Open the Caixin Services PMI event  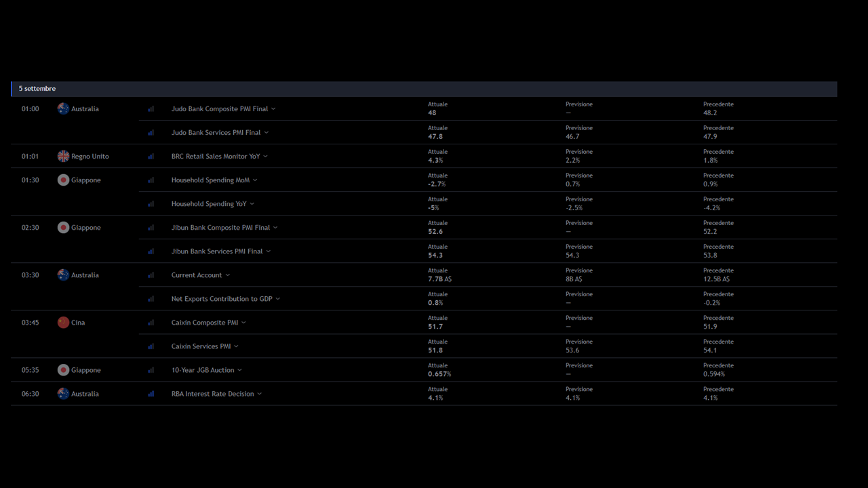(x=201, y=346)
